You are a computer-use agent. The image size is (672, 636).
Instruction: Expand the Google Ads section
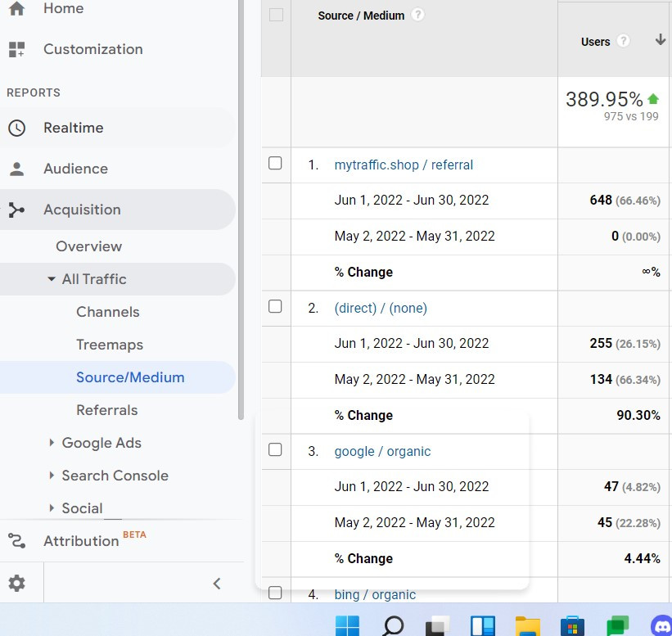pyautogui.click(x=52, y=443)
